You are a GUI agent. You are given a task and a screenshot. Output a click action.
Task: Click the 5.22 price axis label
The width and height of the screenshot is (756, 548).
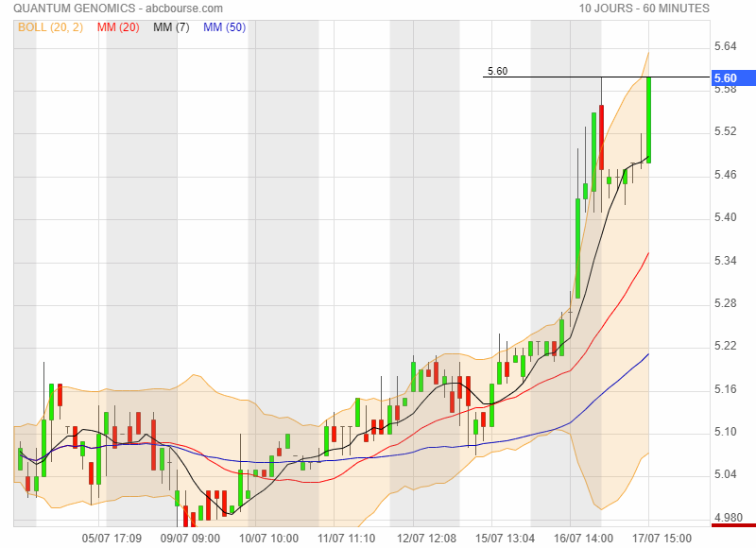coord(726,346)
